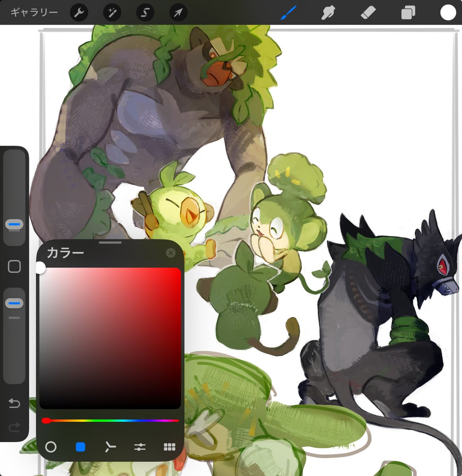Screen dimensions: 462x476
Task: Switch to the Value sliders tab
Action: click(x=140, y=447)
